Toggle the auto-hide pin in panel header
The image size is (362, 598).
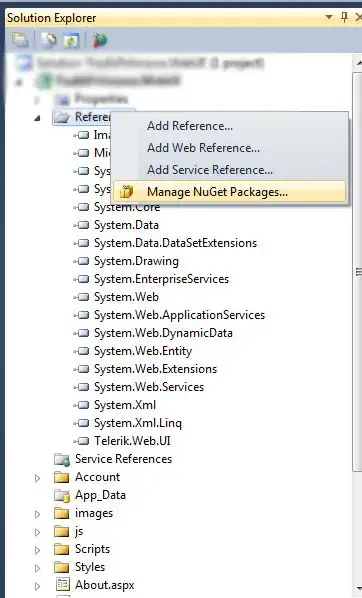click(x=344, y=16)
